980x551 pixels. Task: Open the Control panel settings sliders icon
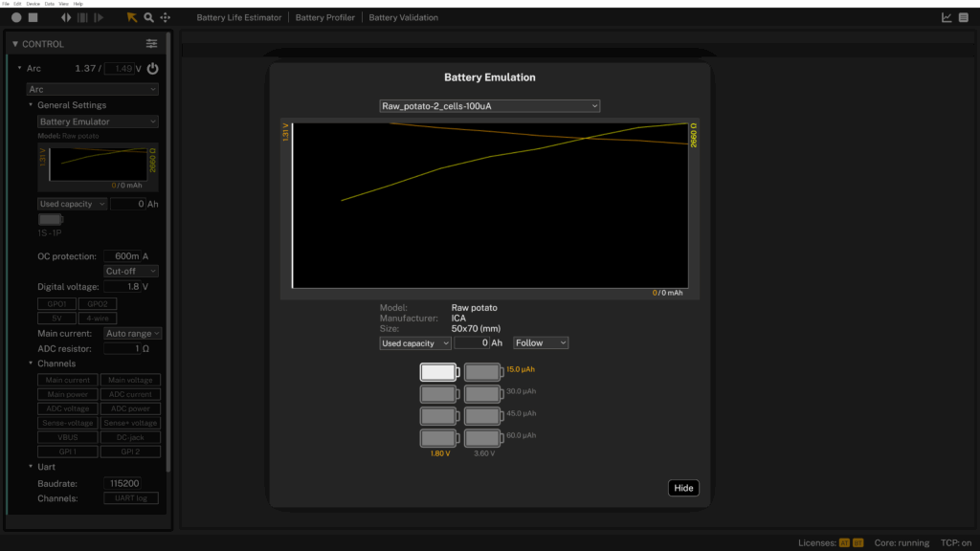coord(151,44)
